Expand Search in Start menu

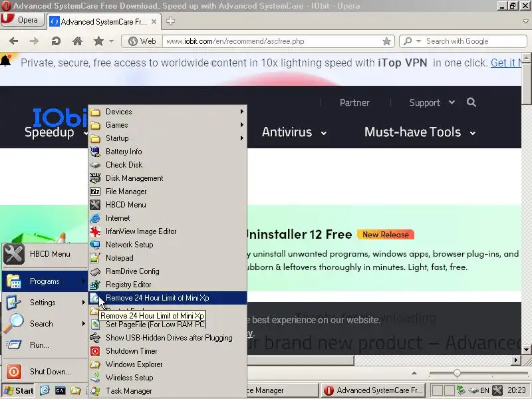tap(45, 324)
